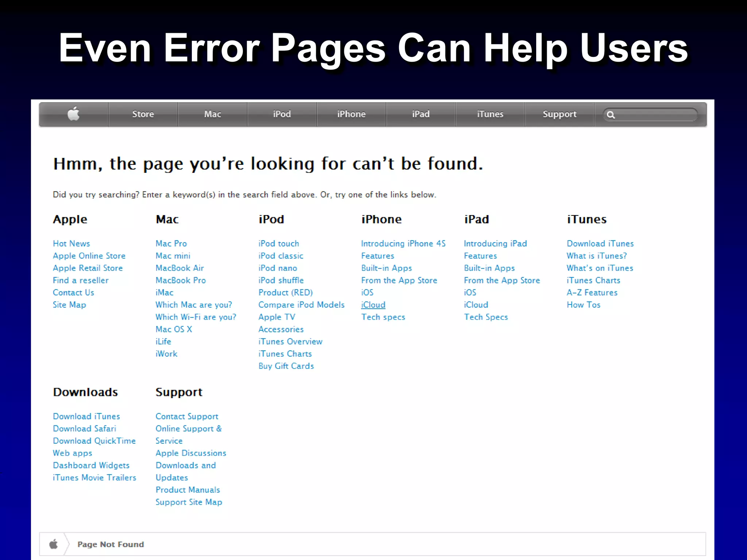Open the Apple Online Store link
The width and height of the screenshot is (747, 560).
pos(89,256)
